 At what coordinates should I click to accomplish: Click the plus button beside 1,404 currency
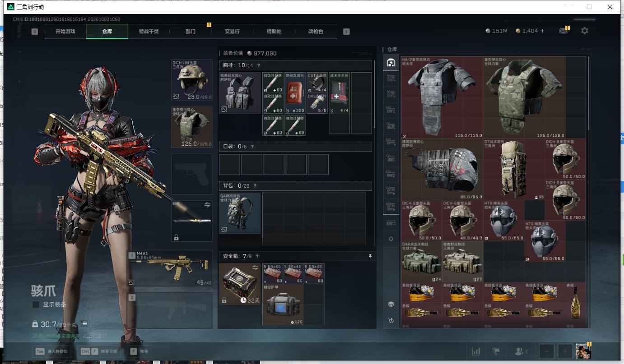(x=543, y=31)
